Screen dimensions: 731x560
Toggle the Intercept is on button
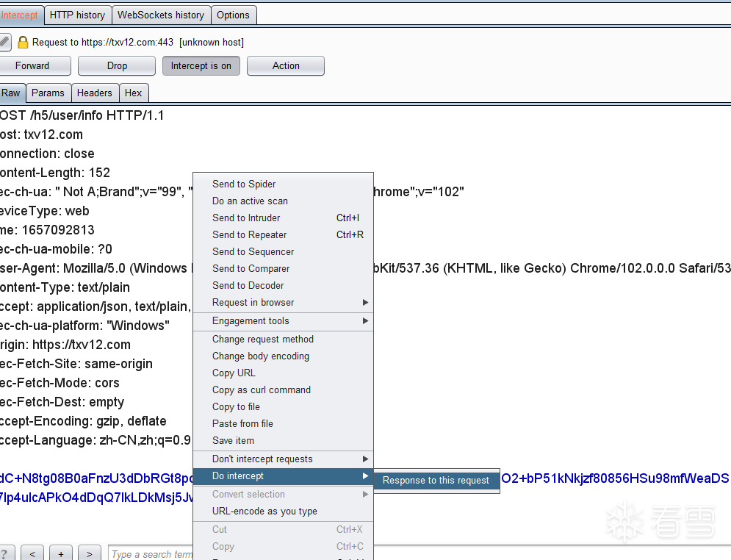pyautogui.click(x=201, y=65)
